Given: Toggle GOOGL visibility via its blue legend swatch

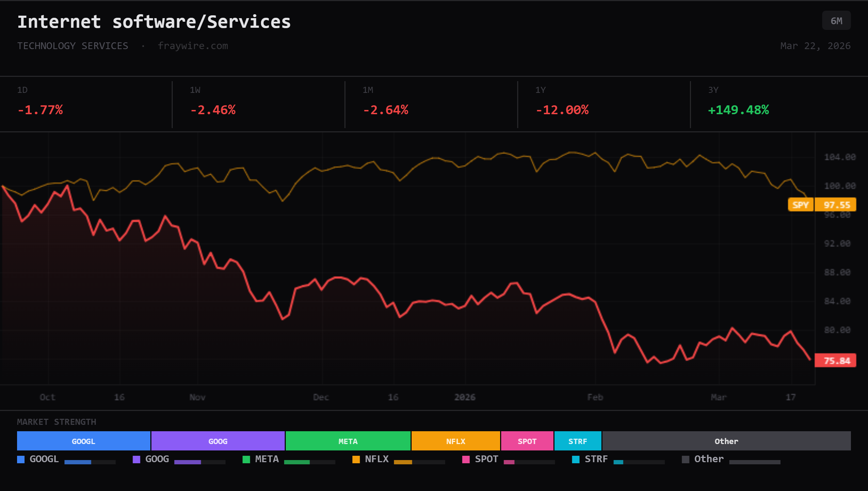Looking at the screenshot, I should click(20, 459).
